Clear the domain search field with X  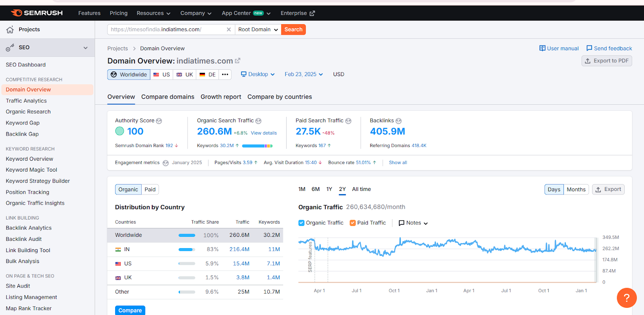[x=229, y=29]
